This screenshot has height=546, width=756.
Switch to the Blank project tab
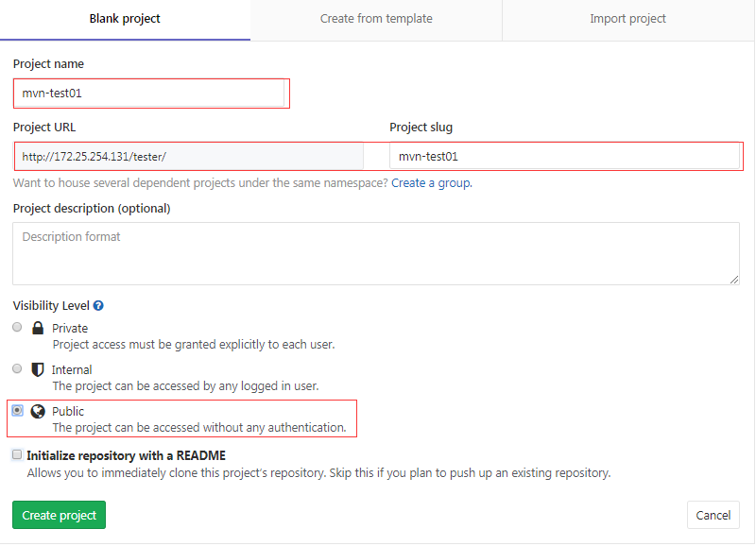click(x=125, y=19)
